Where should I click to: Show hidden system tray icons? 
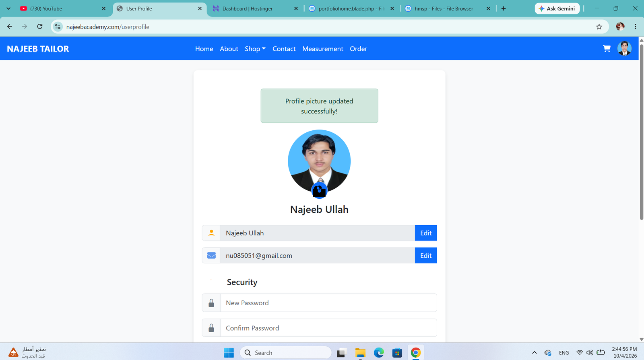pos(534,353)
